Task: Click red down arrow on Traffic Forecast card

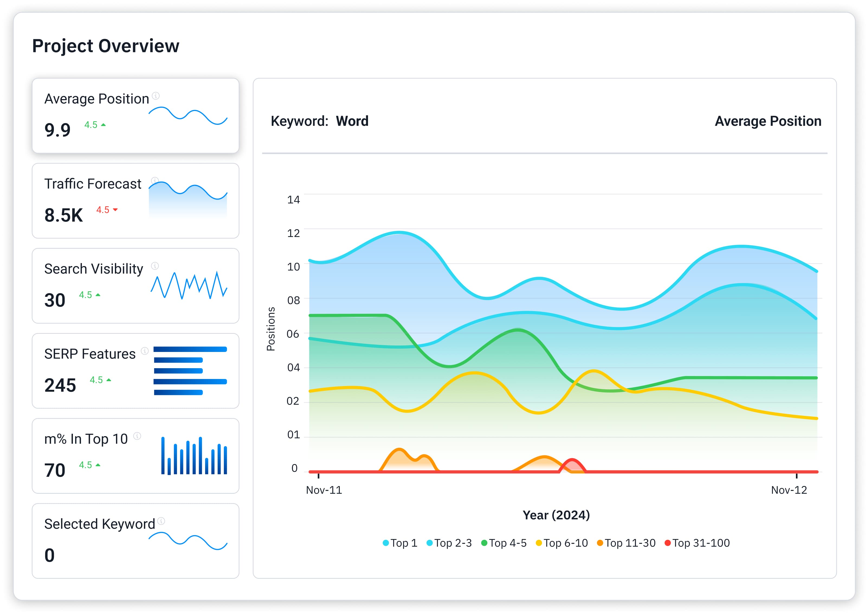Action: [115, 210]
